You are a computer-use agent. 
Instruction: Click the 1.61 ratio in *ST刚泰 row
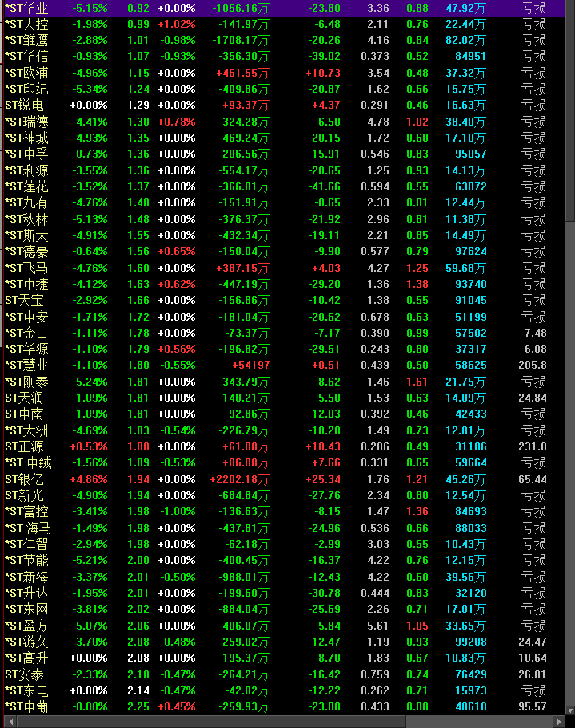click(417, 382)
